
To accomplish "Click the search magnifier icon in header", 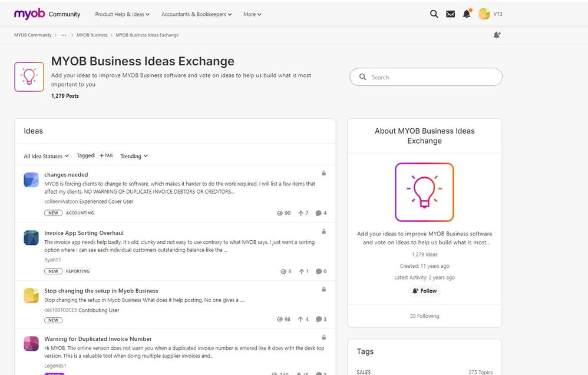I will click(x=434, y=14).
